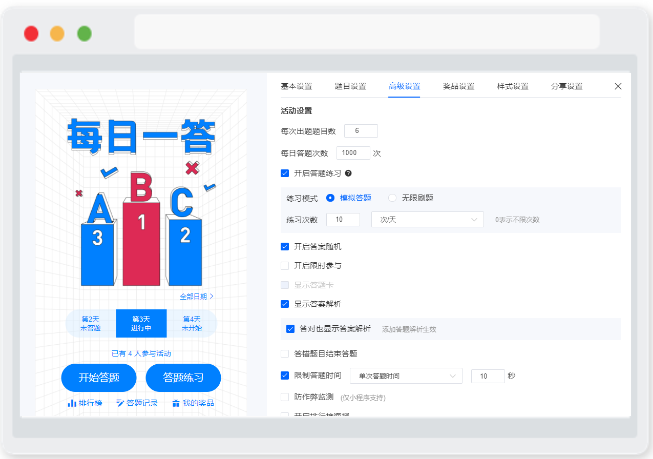The width and height of the screenshot is (653, 459).
Task: Click the 活动设置 section heading
Action: pos(296,111)
